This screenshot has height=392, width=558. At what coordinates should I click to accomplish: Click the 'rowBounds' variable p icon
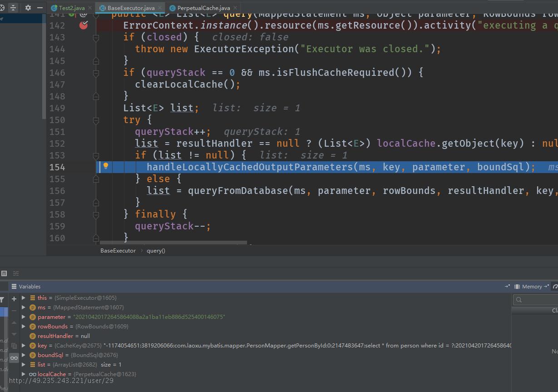pos(33,327)
